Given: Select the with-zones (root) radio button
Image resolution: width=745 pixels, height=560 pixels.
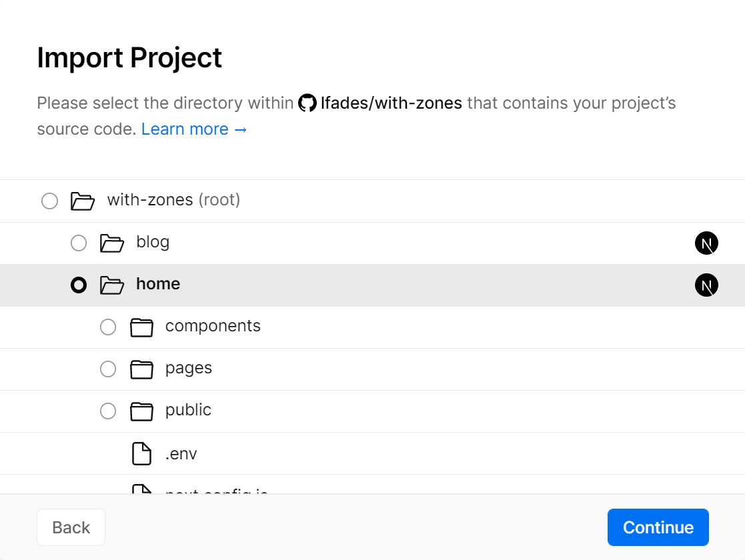Looking at the screenshot, I should [49, 201].
